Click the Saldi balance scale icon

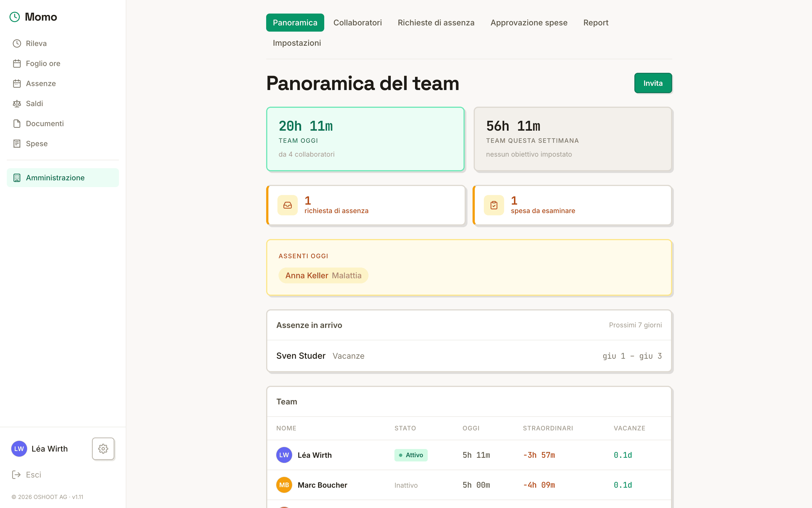click(17, 104)
